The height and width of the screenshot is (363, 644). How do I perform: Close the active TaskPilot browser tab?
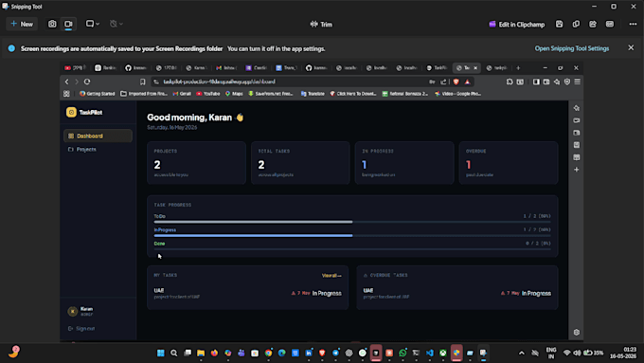[x=475, y=68]
